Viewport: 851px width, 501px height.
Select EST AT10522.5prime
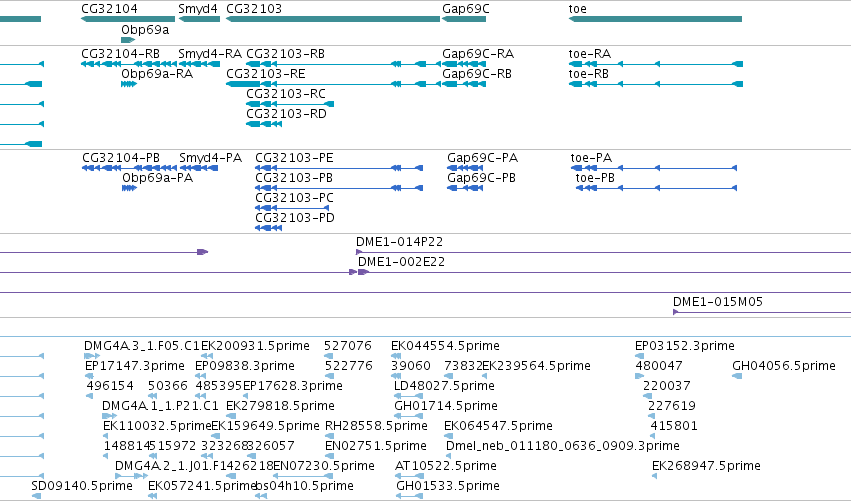tap(446, 467)
